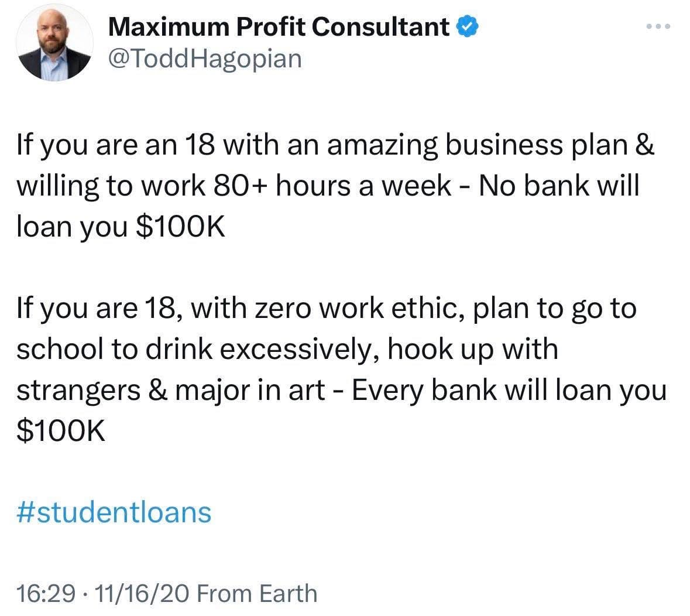The image size is (690, 616).
Task: Open the Maximum Profit Consultant display name
Action: tap(279, 27)
